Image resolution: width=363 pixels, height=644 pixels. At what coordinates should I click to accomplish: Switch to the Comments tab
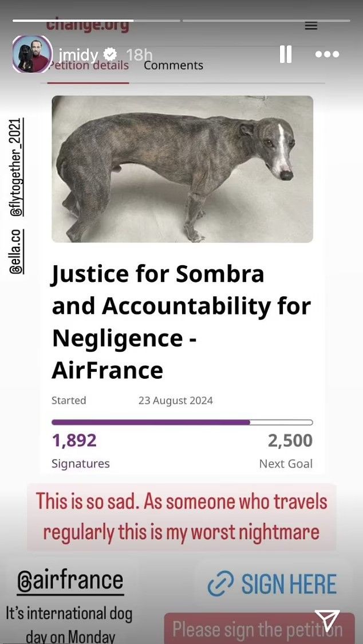click(173, 65)
